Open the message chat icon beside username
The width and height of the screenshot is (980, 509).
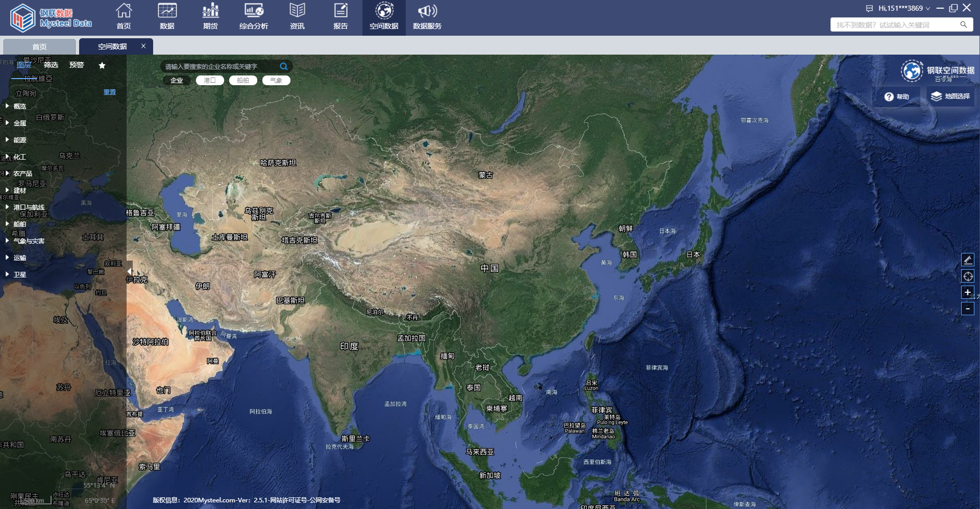click(x=869, y=8)
